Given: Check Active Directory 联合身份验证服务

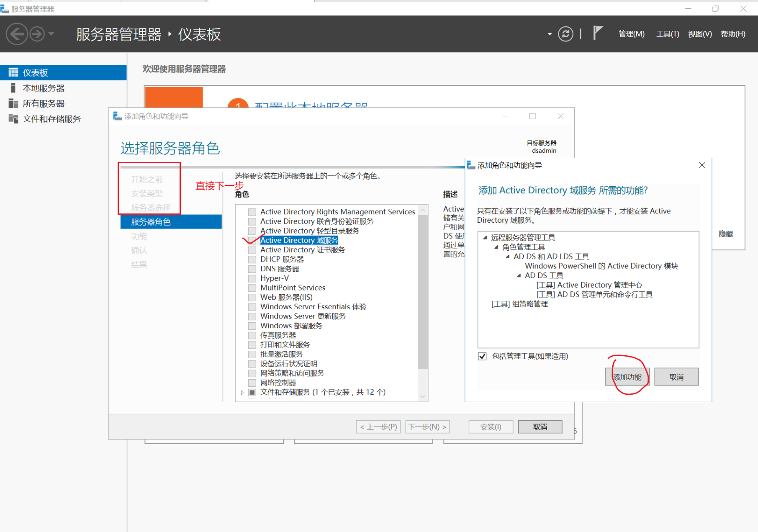Looking at the screenshot, I should click(252, 221).
